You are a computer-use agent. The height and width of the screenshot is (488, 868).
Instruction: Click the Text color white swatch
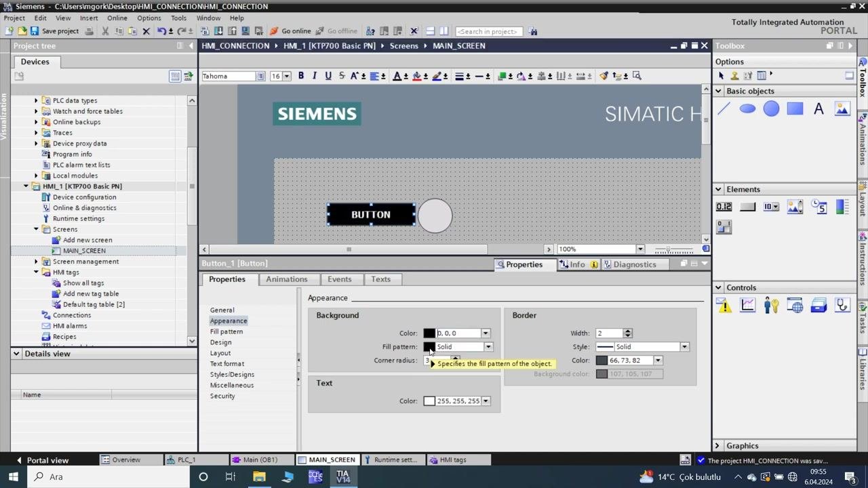429,401
